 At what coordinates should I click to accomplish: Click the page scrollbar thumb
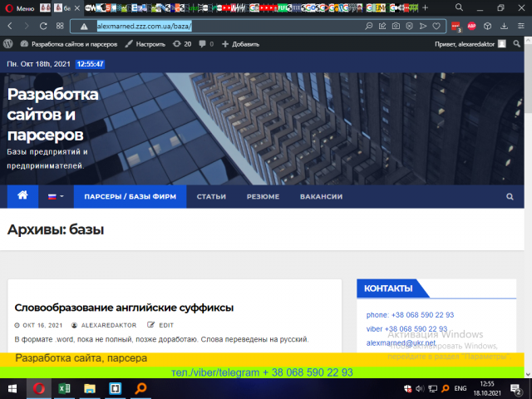(529, 78)
